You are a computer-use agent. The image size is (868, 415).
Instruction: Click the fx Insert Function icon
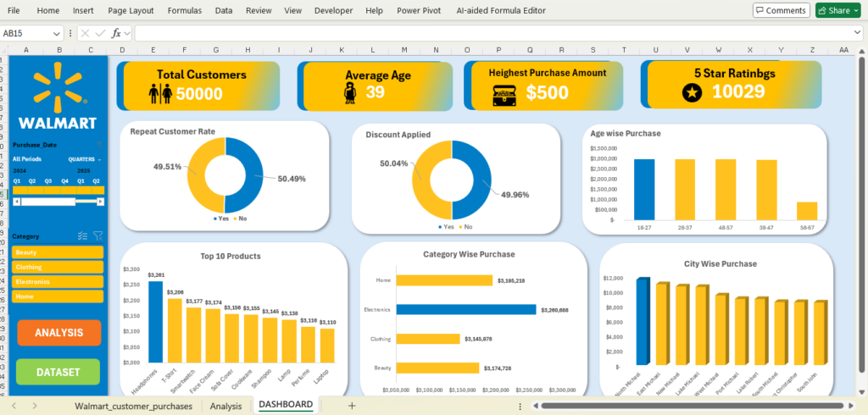tap(116, 33)
